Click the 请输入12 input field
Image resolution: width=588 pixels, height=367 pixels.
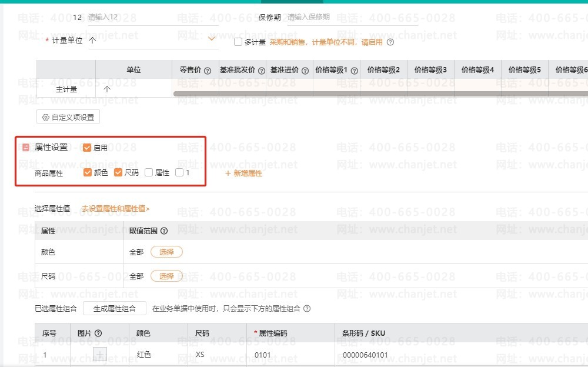pos(153,17)
